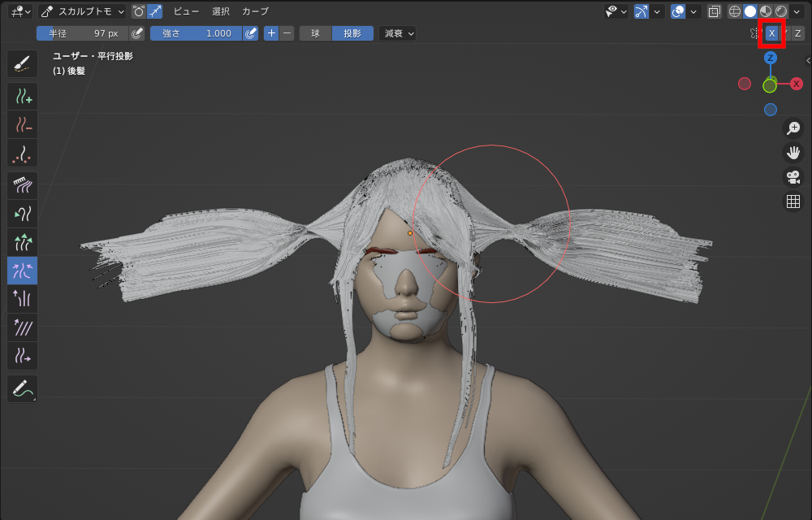Toggle X-ray display for the viewport
The image size is (812, 520).
point(714,11)
